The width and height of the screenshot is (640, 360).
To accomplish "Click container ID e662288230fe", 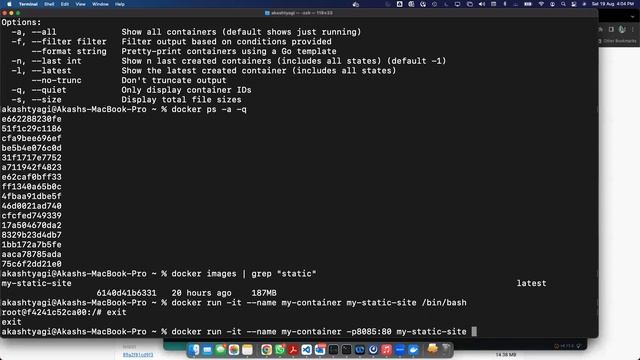I will click(x=31, y=119).
